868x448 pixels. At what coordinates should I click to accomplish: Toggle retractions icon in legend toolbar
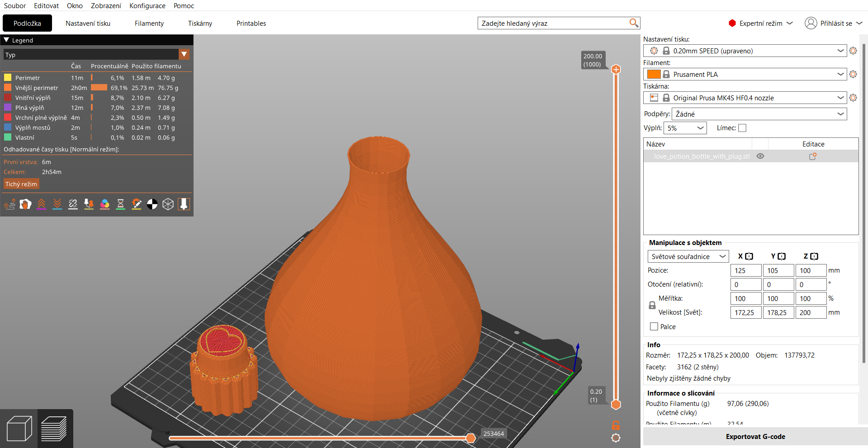[42, 204]
